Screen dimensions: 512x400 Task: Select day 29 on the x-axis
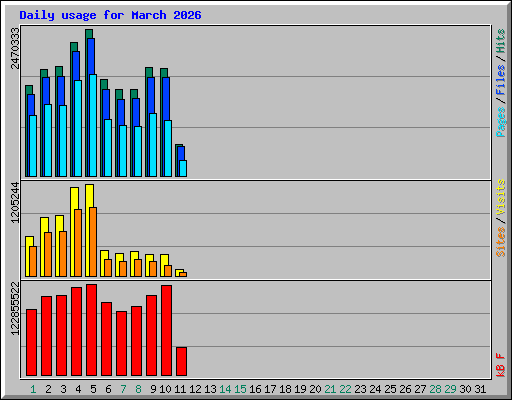click(450, 389)
